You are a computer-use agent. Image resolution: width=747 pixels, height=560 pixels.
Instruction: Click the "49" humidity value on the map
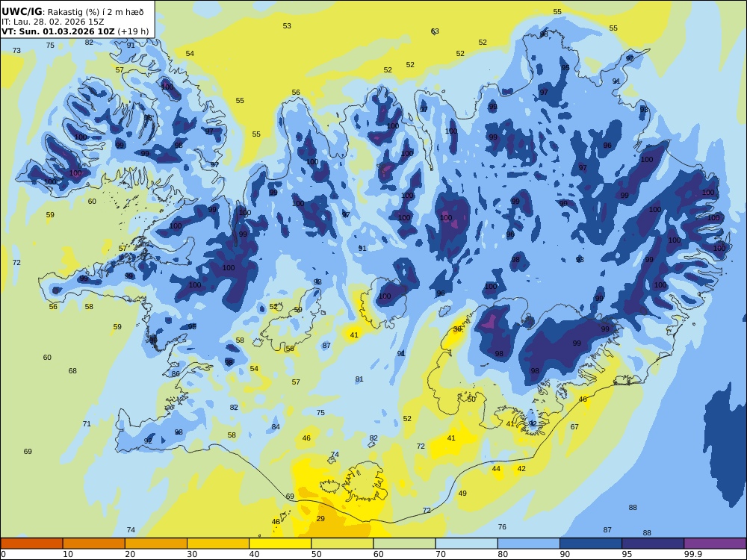point(462,494)
